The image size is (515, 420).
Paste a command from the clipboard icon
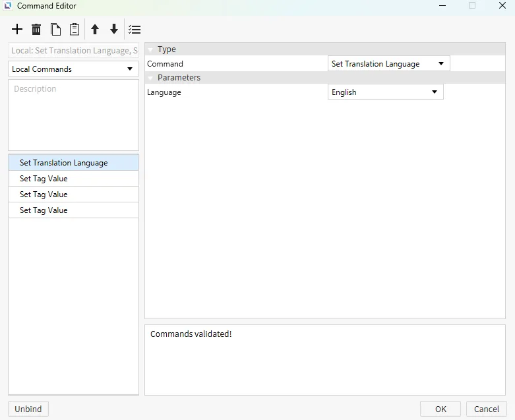point(75,30)
